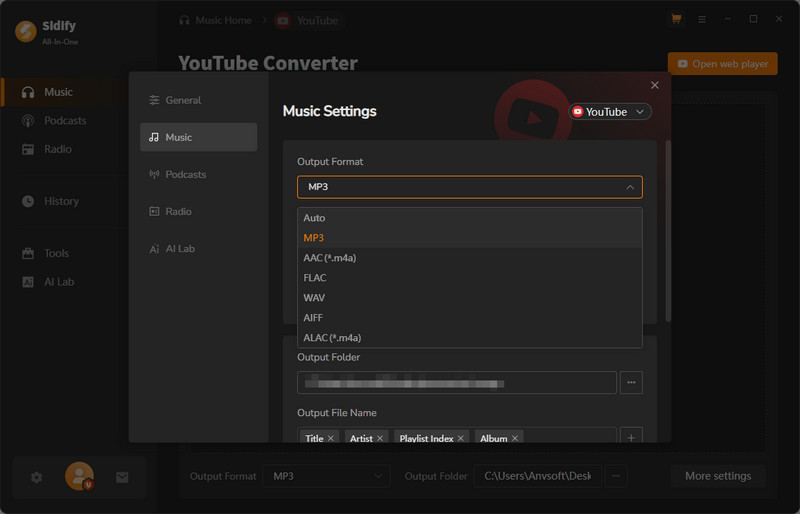This screenshot has height=514, width=800.
Task: Open the General settings tab
Action: 198,100
